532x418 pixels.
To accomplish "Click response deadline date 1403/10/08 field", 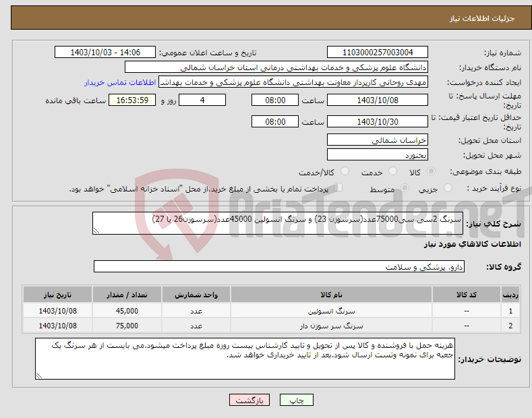I will tap(378, 100).
